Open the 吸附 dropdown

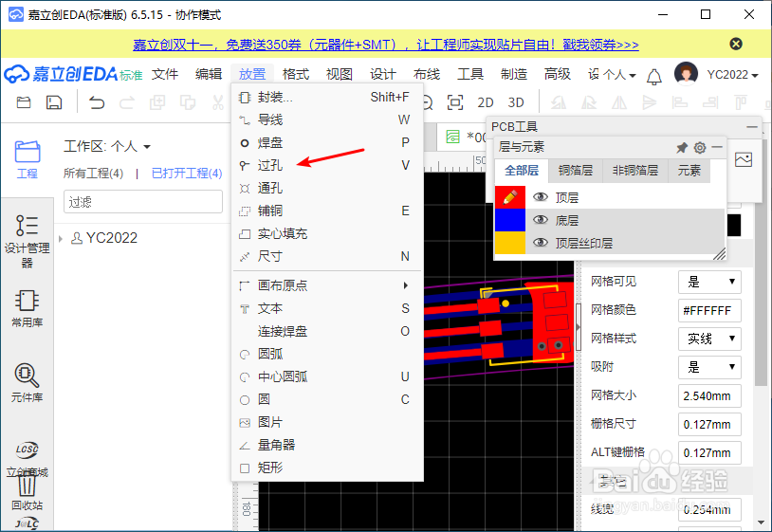click(x=709, y=367)
